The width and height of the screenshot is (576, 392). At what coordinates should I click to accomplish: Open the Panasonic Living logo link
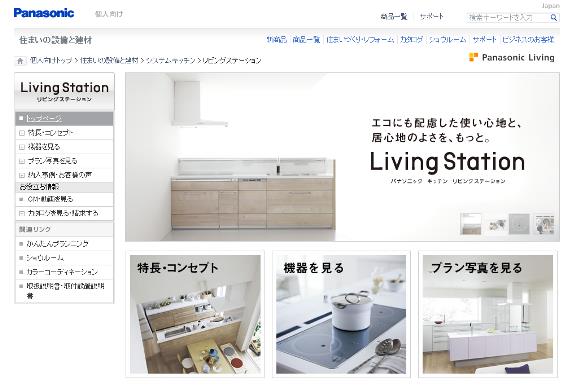pyautogui.click(x=512, y=58)
